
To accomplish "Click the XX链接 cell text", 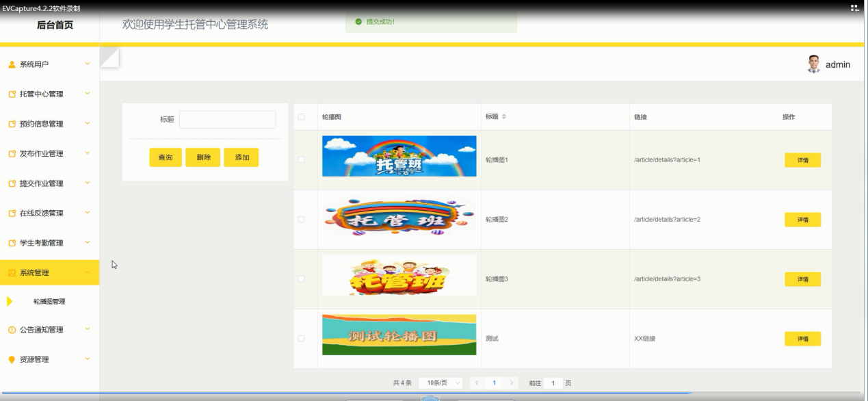I will (644, 339).
